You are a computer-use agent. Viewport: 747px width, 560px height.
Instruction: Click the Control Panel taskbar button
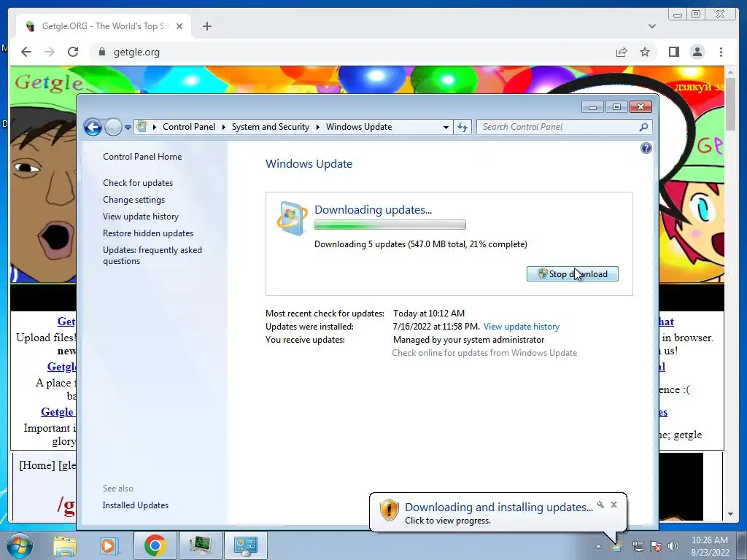pyautogui.click(x=245, y=545)
